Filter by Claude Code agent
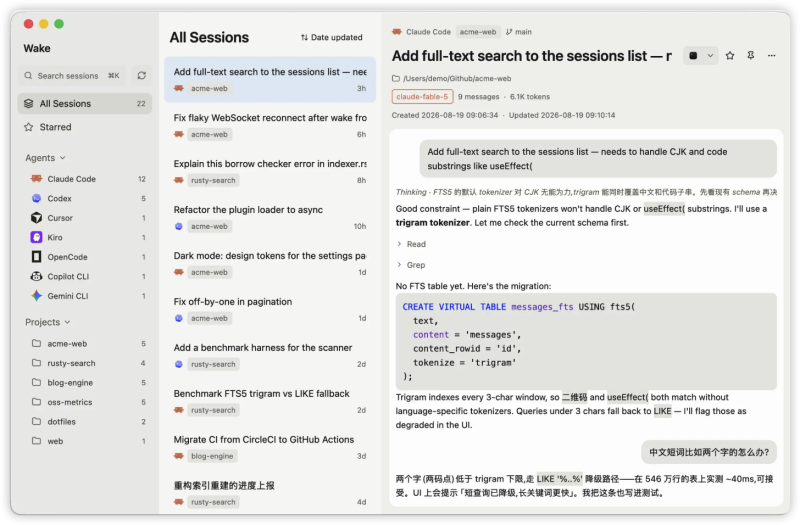The height and width of the screenshot is (525, 800). pyautogui.click(x=85, y=179)
